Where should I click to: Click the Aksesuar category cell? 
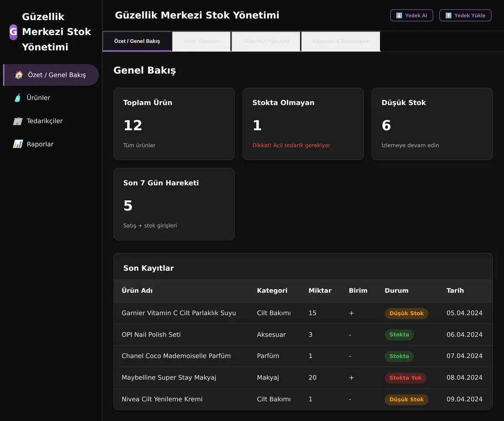click(271, 335)
